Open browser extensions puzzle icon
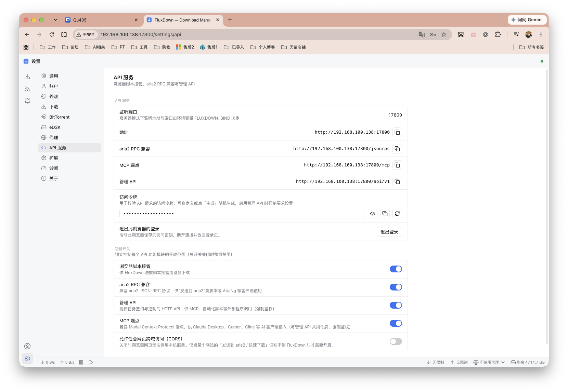568x392 pixels. point(498,35)
